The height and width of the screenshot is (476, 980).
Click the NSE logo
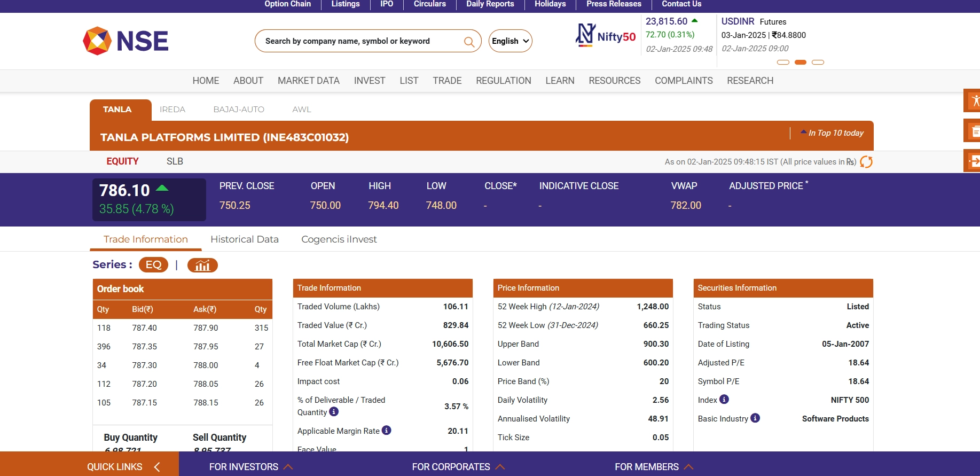pos(126,41)
